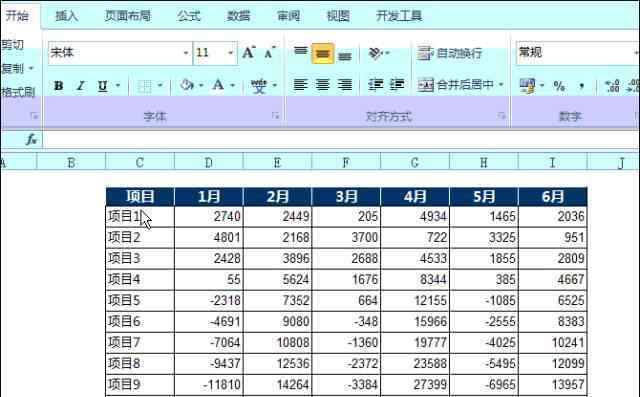Click the Increase Font Size icon
640x397 pixels.
pos(249,53)
